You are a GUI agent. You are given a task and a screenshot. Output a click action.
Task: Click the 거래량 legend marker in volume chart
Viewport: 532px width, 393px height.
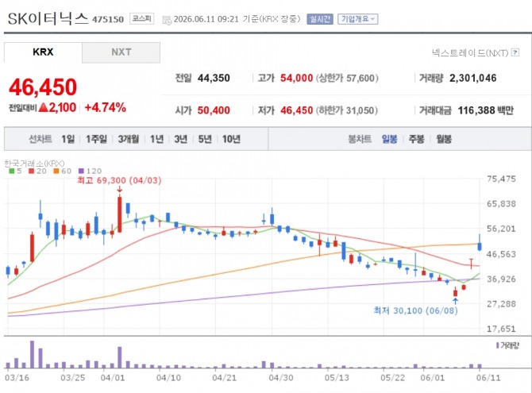tap(497, 345)
